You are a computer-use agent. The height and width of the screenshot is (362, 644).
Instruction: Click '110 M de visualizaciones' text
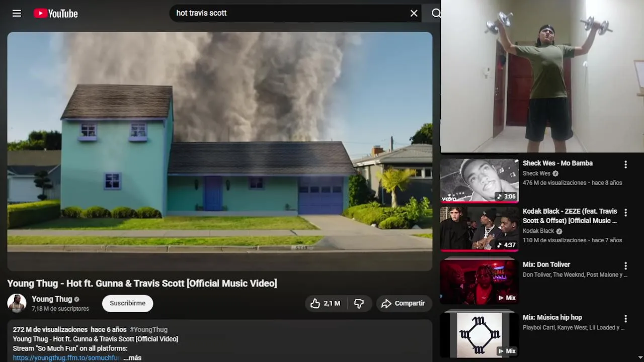coord(554,240)
